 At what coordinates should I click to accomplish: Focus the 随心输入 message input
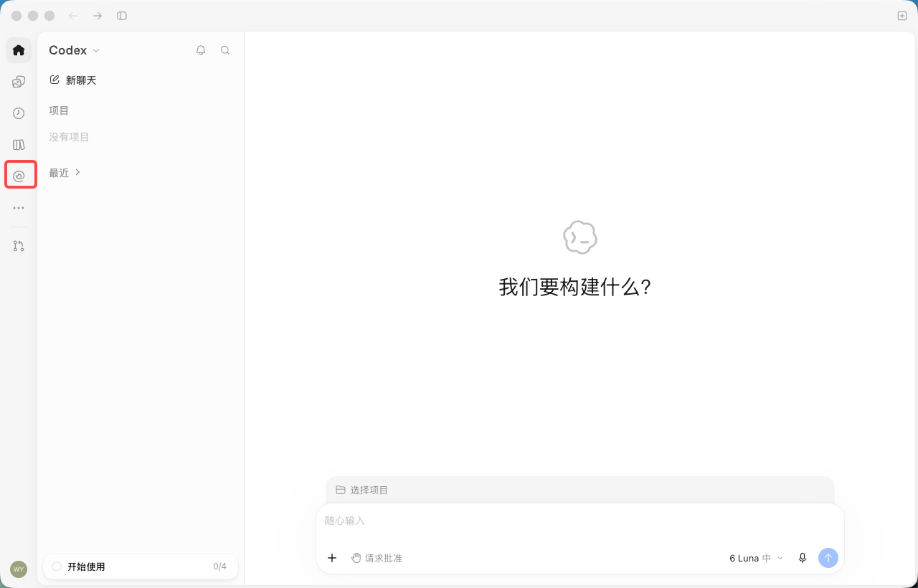pos(579,521)
